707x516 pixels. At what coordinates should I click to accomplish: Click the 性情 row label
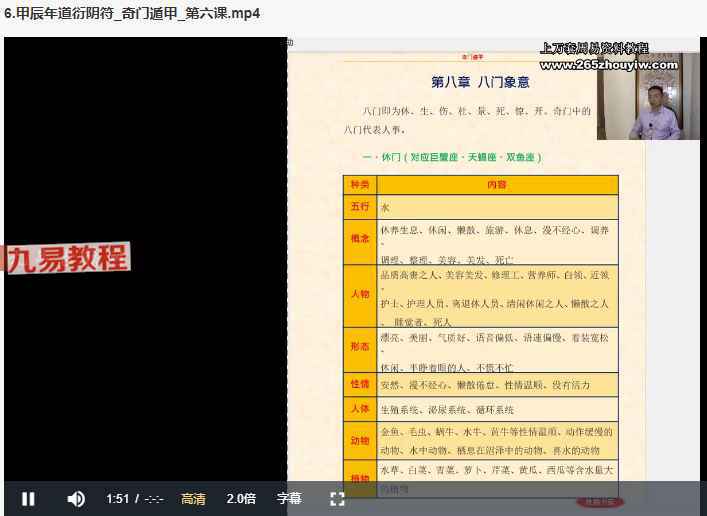(359, 383)
